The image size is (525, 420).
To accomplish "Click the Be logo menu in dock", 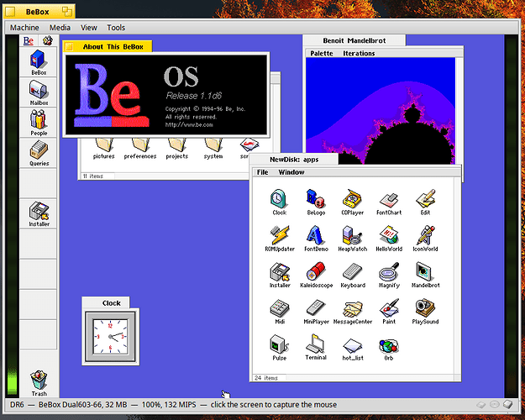I will click(29, 41).
